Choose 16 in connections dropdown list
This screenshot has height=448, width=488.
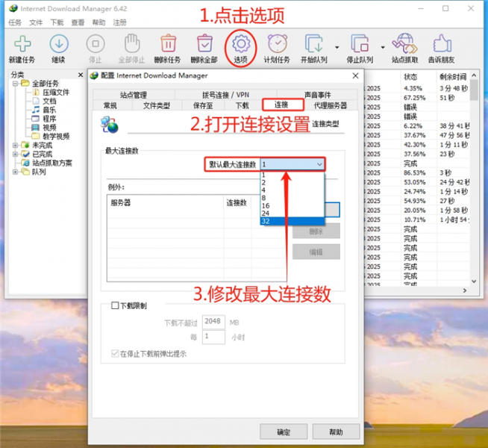click(x=293, y=205)
